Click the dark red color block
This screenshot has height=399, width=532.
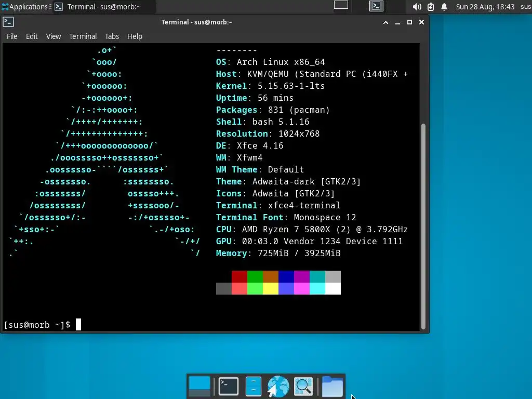pyautogui.click(x=240, y=276)
